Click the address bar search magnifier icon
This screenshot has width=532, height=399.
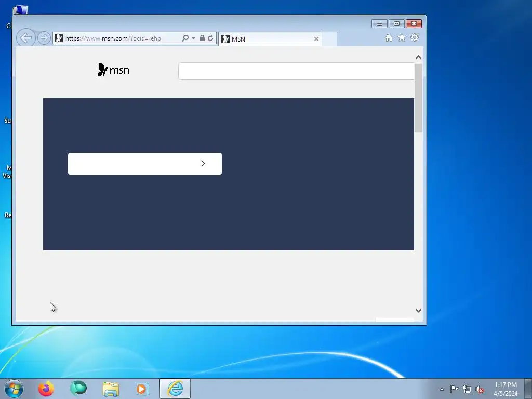pos(185,38)
